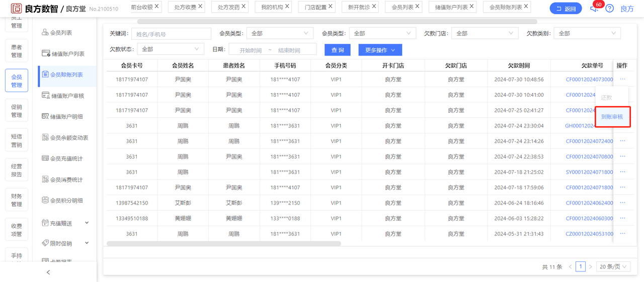This screenshot has width=644, height=282.
Task: Switch to 储值账户列表 tab
Action: coord(451,7)
